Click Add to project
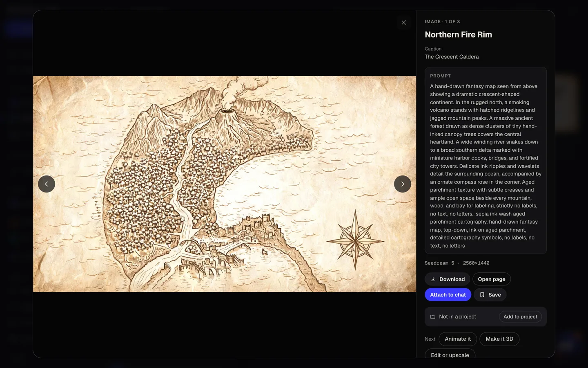This screenshot has width=588, height=368. point(520,317)
